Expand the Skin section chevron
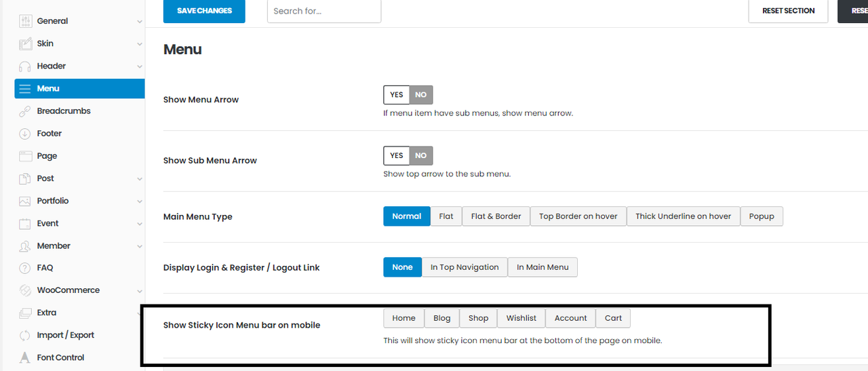Viewport: 868px width, 371px height. click(x=140, y=44)
